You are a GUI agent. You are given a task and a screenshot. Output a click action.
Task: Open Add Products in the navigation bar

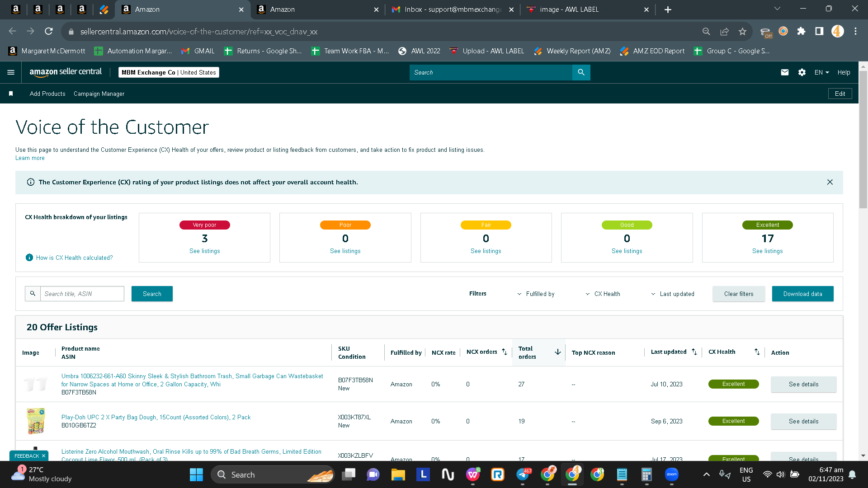(x=47, y=94)
